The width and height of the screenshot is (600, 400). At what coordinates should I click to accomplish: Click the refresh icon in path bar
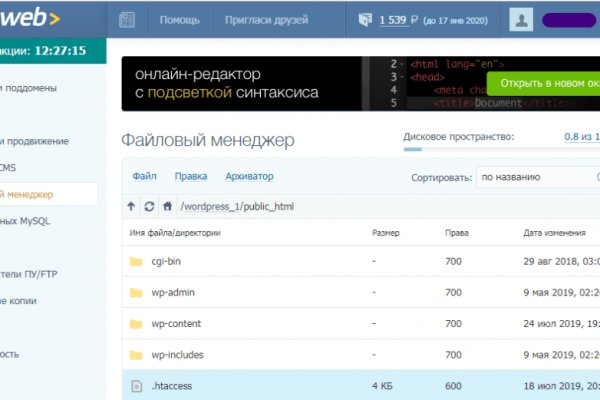tap(149, 207)
